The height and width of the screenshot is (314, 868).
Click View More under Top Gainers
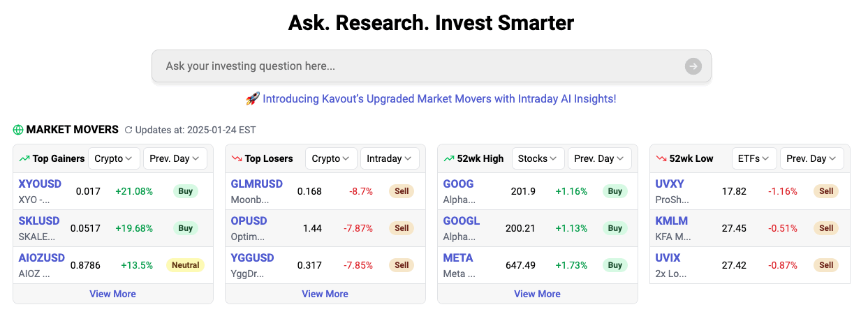click(x=112, y=294)
